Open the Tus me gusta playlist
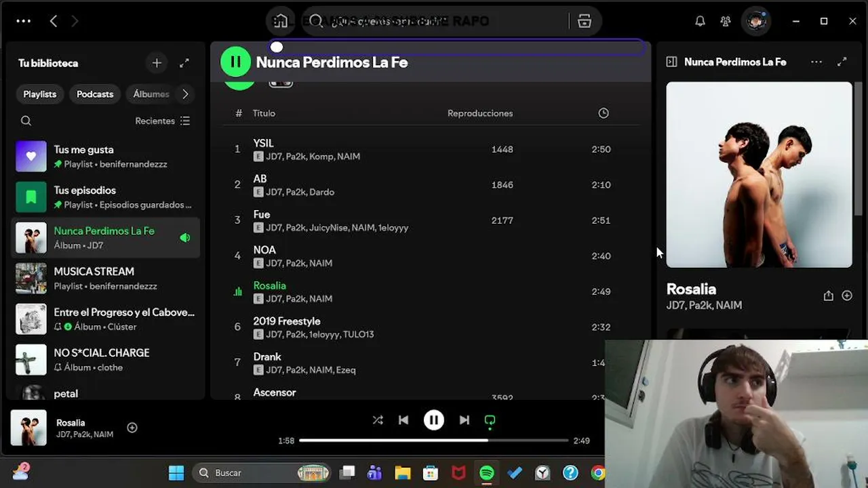 (106, 157)
